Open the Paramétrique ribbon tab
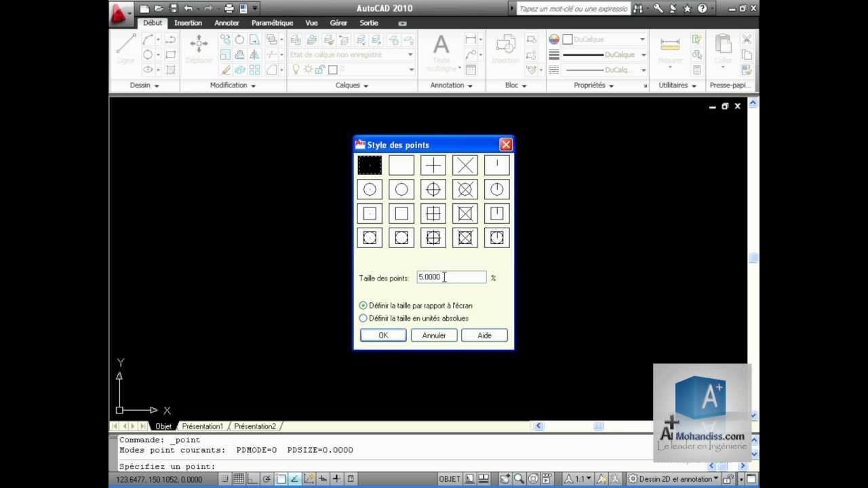The width and height of the screenshot is (868, 488). coord(272,23)
